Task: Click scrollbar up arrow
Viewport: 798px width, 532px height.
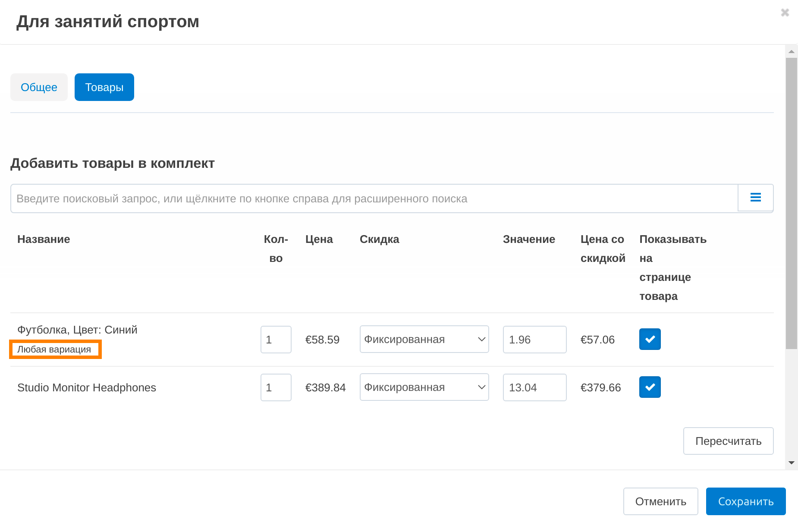Action: tap(791, 51)
